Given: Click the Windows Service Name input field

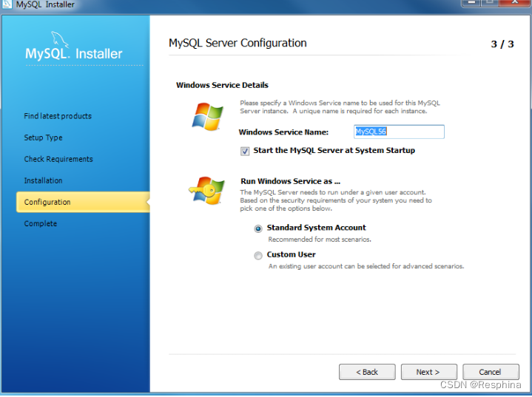Looking at the screenshot, I should click(x=399, y=132).
